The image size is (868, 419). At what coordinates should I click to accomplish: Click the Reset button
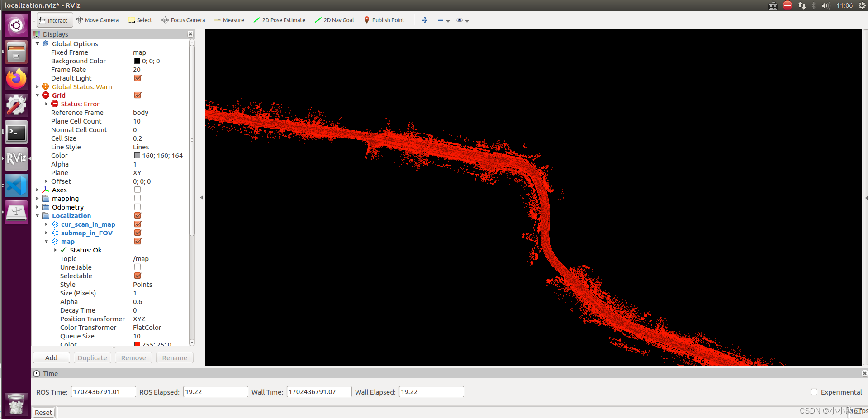(44, 413)
